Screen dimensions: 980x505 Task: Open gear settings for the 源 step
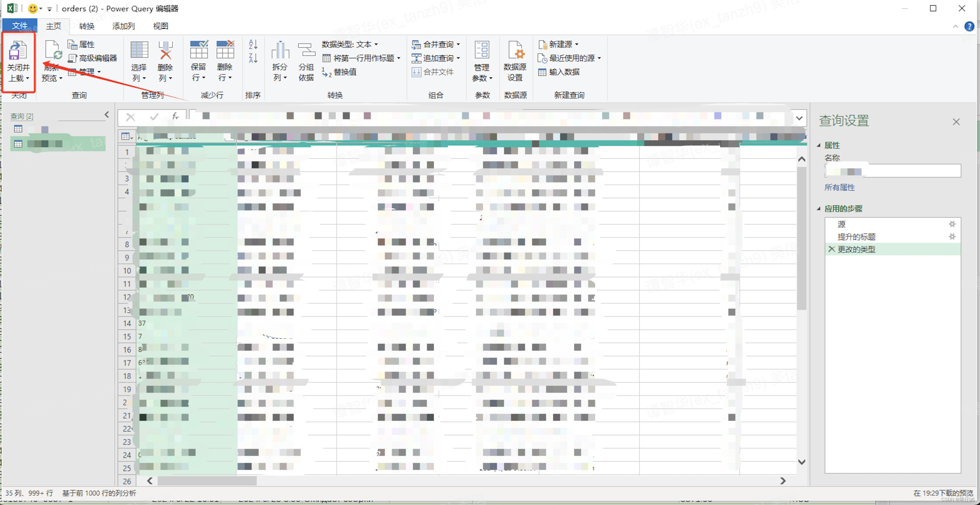click(x=952, y=224)
